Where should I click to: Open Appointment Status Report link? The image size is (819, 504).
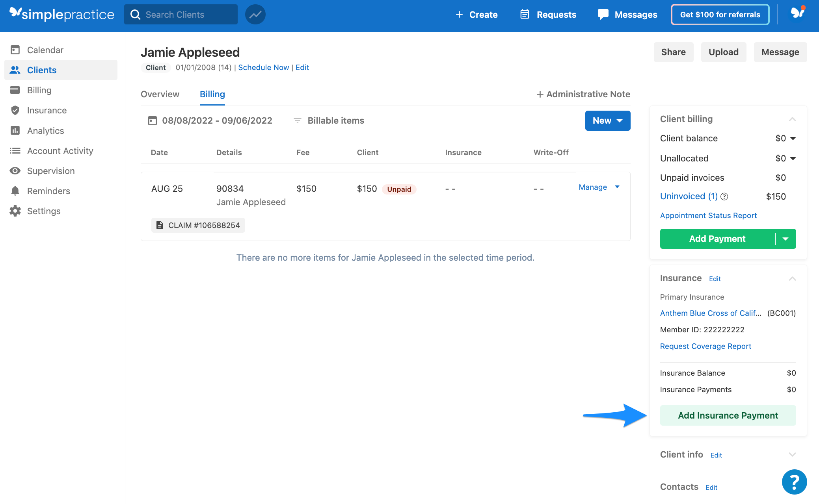[708, 215]
